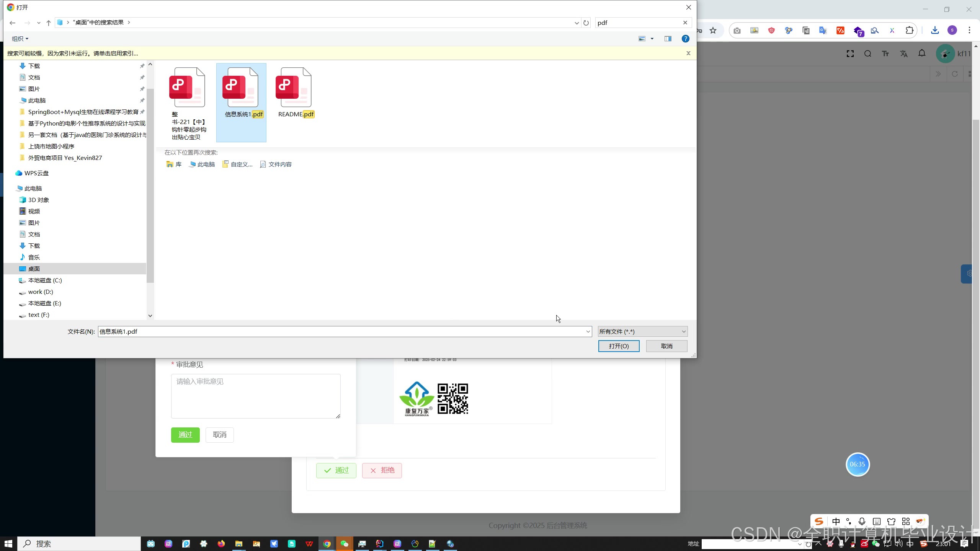This screenshot has width=980, height=551.
Task: Click 取消 in the file dialog
Action: (666, 346)
